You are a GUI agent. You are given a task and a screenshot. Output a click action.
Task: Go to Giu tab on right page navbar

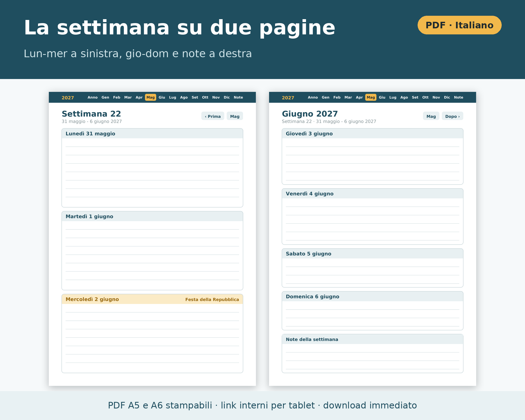(382, 97)
